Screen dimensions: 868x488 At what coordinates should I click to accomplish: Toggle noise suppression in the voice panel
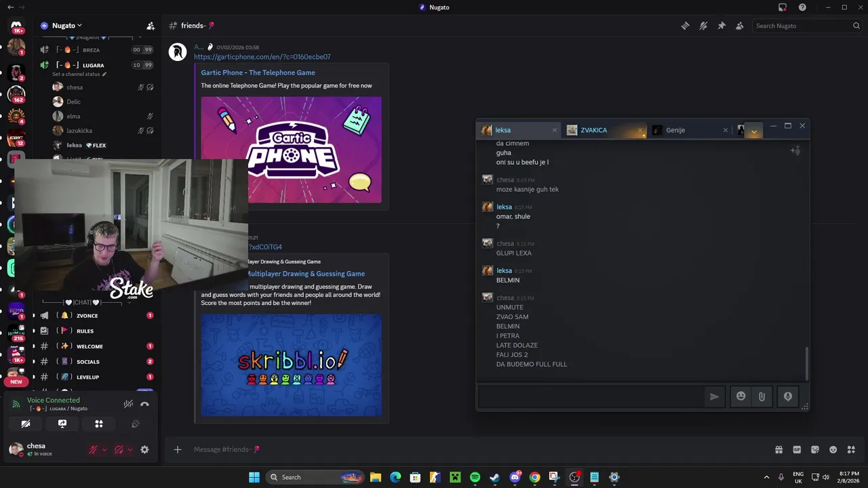point(128,404)
